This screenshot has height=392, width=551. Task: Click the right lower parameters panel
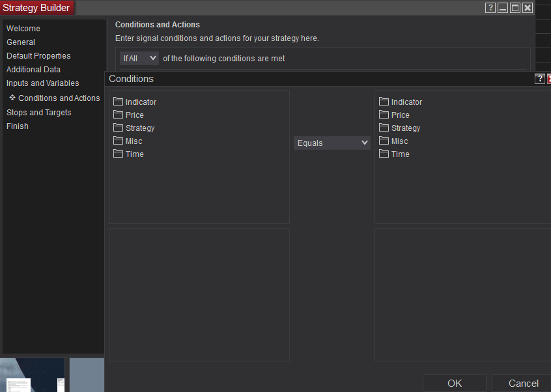(463, 294)
